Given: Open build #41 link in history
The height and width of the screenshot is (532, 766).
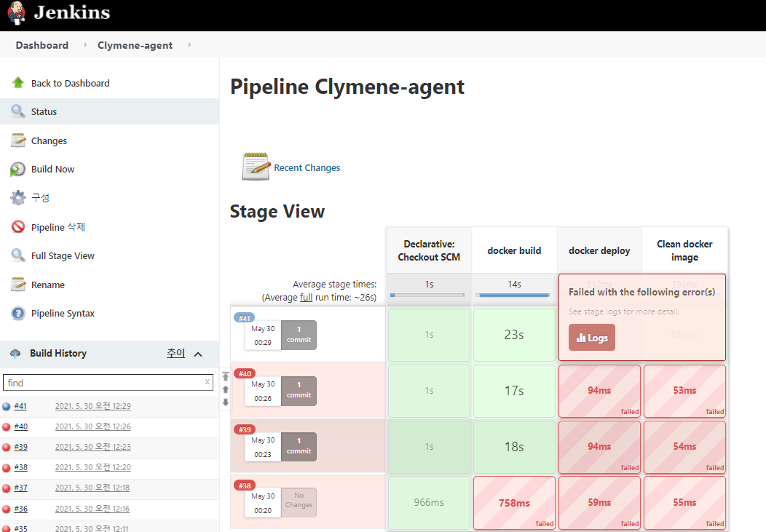Looking at the screenshot, I should [x=20, y=406].
